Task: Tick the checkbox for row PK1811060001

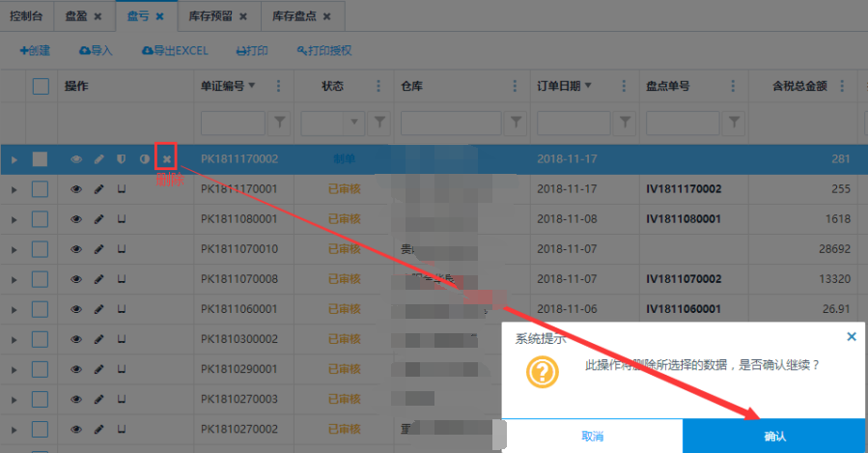Action: coord(41,309)
